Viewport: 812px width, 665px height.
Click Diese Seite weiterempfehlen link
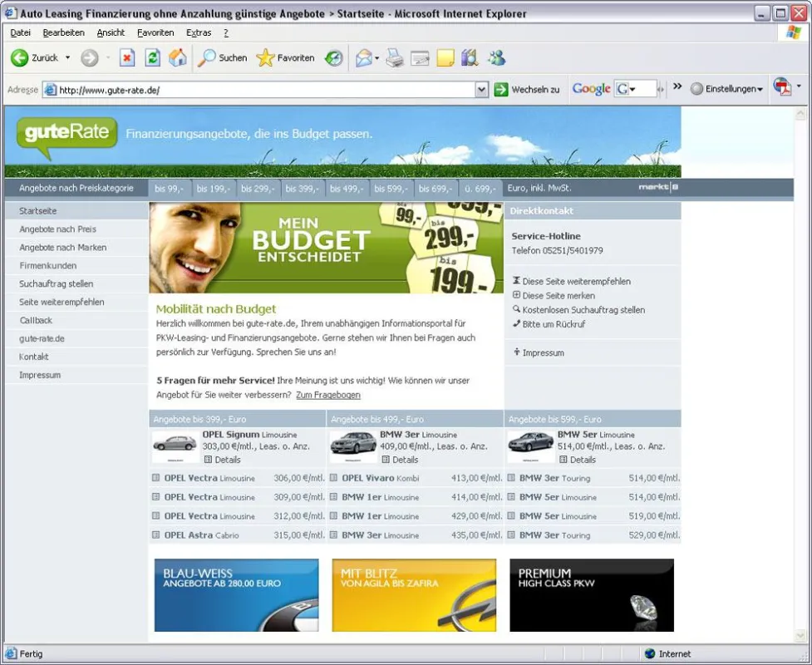point(576,281)
